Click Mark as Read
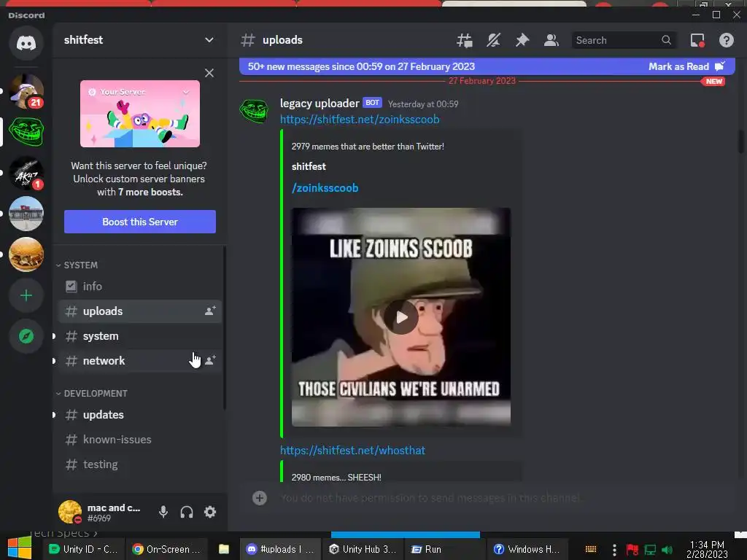The height and width of the screenshot is (560, 747). click(686, 66)
